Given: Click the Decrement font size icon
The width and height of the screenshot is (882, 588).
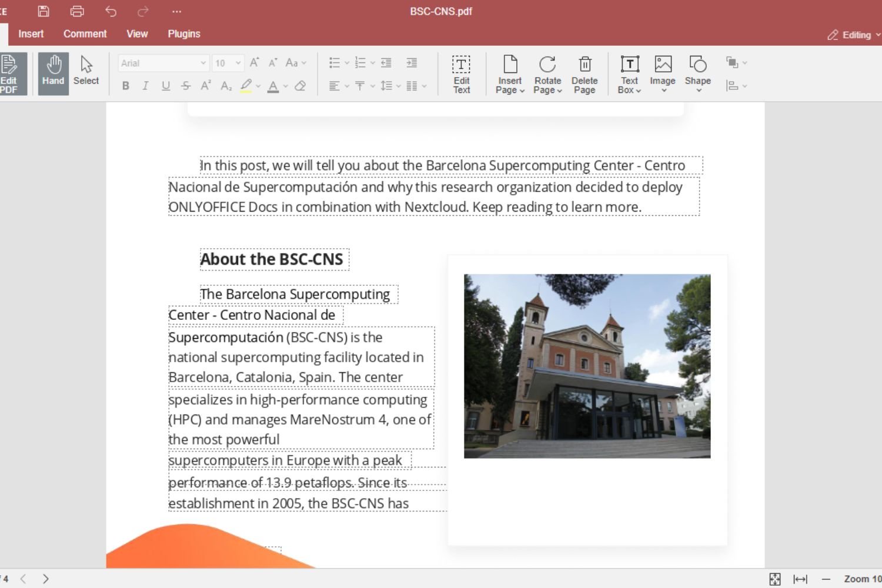Looking at the screenshot, I should click(x=273, y=63).
